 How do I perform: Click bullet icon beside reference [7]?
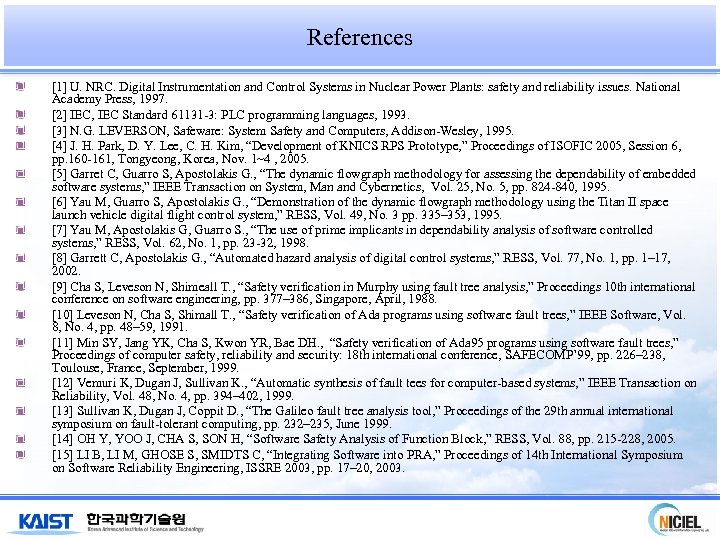20,230
